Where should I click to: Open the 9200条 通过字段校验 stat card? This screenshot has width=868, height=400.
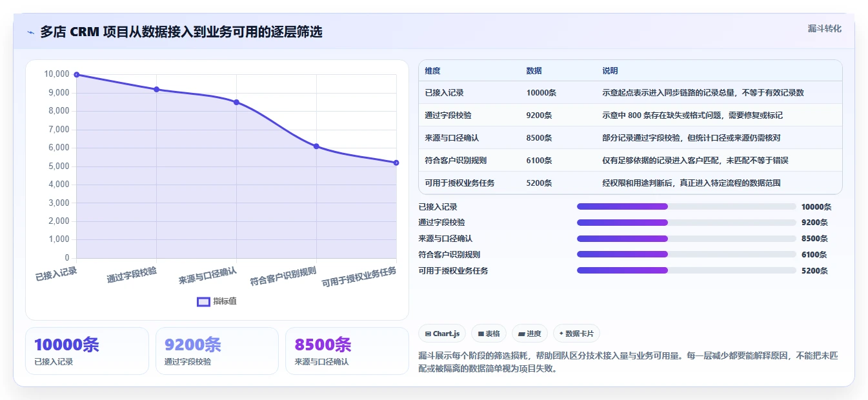(x=217, y=351)
